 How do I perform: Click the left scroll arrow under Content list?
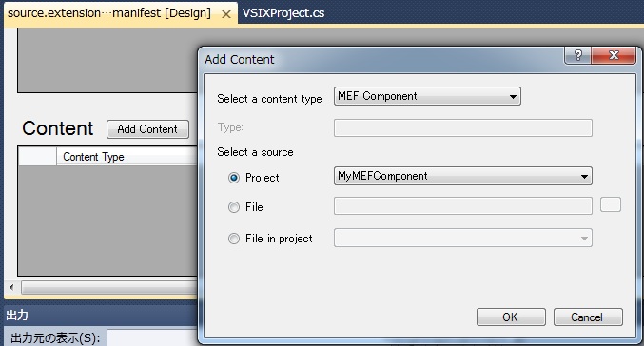pyautogui.click(x=11, y=287)
